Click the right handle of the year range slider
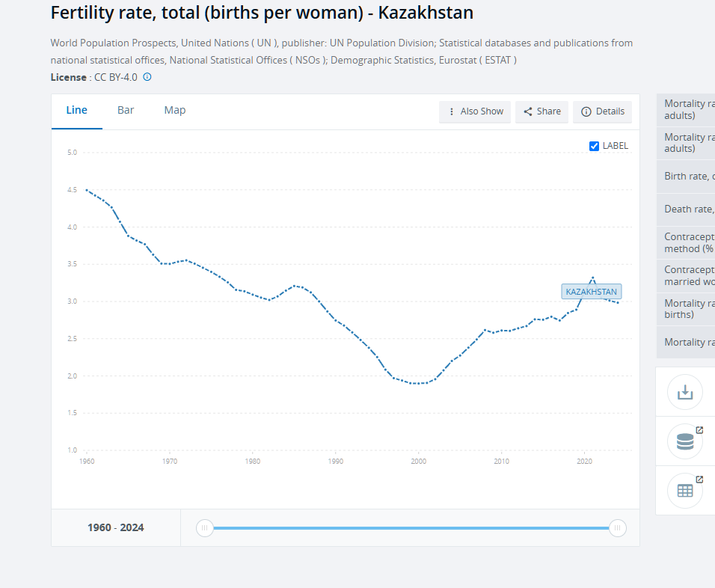This screenshot has width=715, height=588. [618, 528]
